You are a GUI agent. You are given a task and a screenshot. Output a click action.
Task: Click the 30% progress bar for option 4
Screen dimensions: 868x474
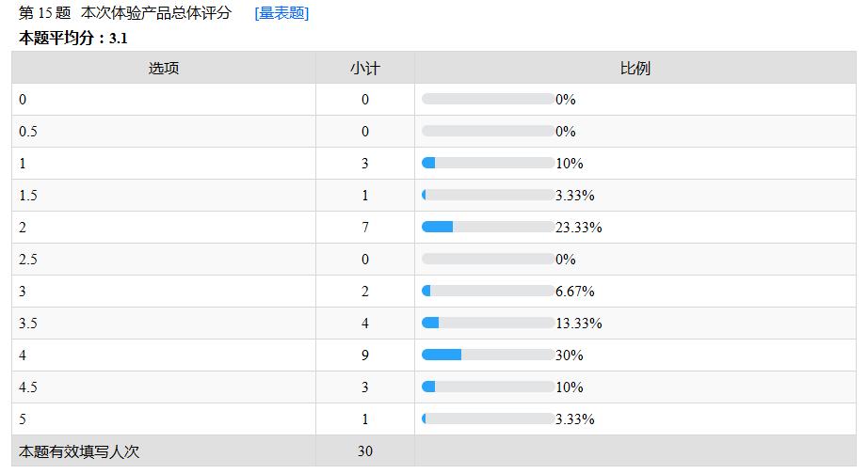point(488,355)
